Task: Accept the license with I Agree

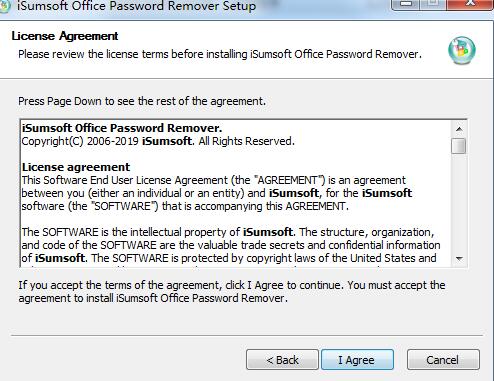Action: point(357,360)
